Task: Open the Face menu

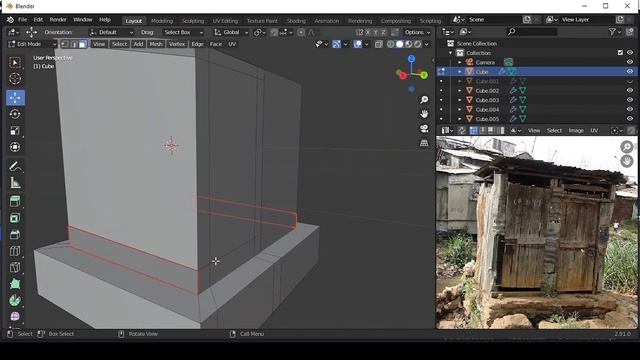Action: click(x=216, y=44)
